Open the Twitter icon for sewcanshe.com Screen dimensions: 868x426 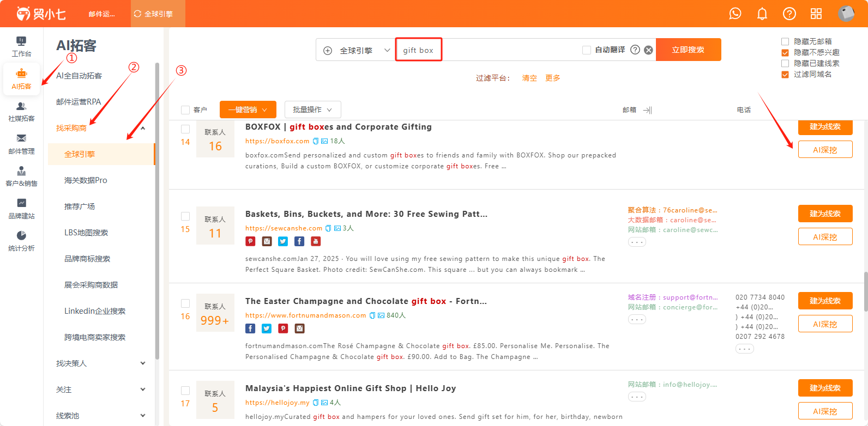283,241
